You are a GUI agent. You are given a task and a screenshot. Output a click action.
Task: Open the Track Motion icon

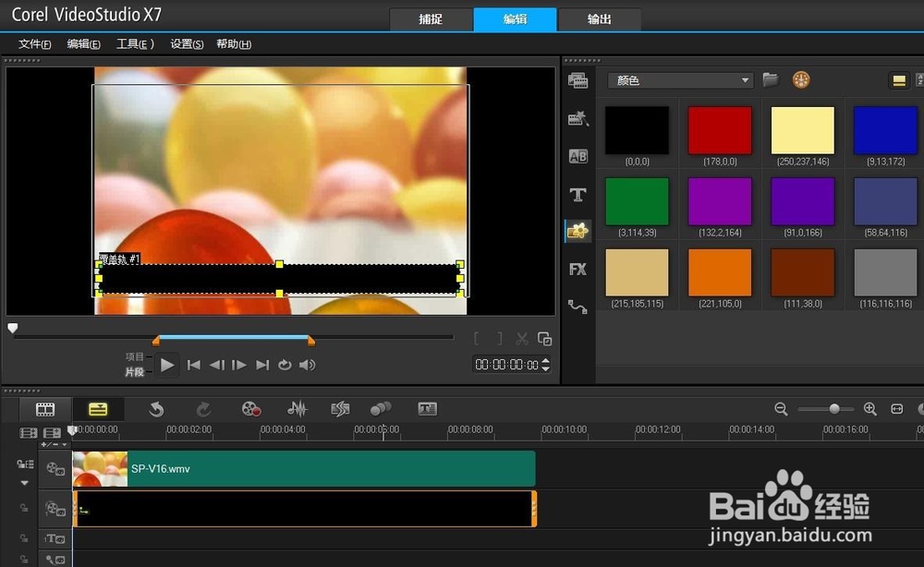[x=381, y=409]
